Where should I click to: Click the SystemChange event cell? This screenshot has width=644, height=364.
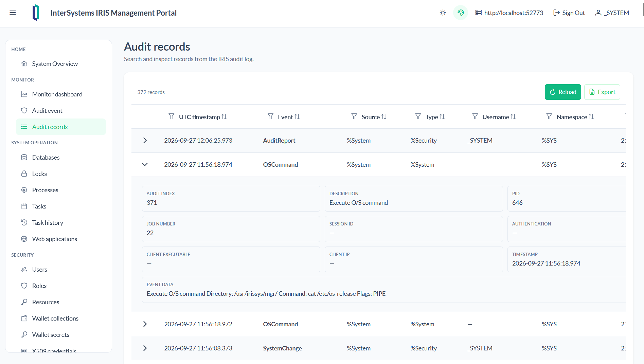click(283, 348)
